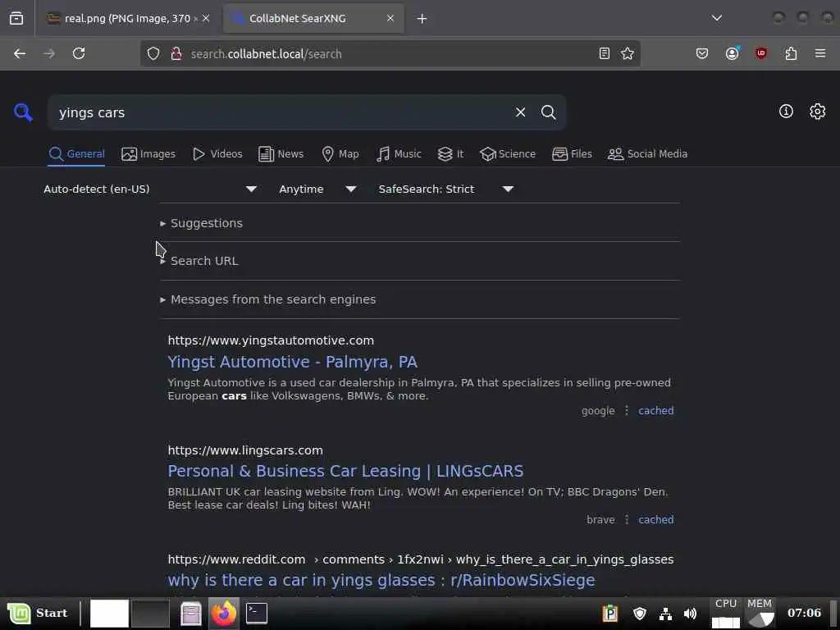Switch to the General search tab
The height and width of the screenshot is (630, 840).
click(x=76, y=153)
